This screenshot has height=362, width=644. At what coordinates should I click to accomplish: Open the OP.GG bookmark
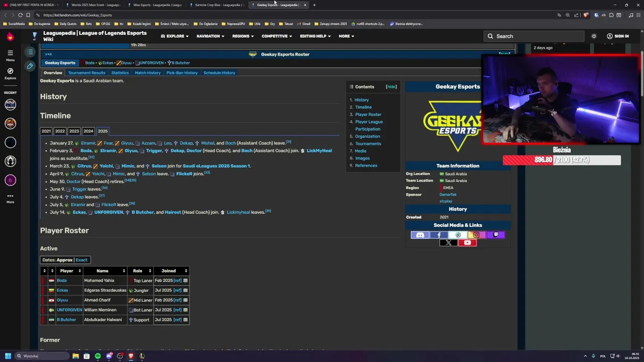click(x=103, y=24)
